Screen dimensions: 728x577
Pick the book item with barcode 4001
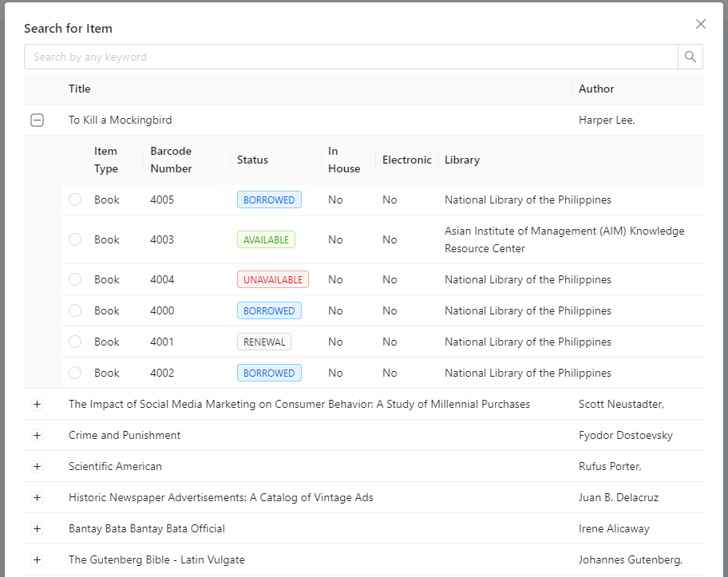[x=75, y=342]
